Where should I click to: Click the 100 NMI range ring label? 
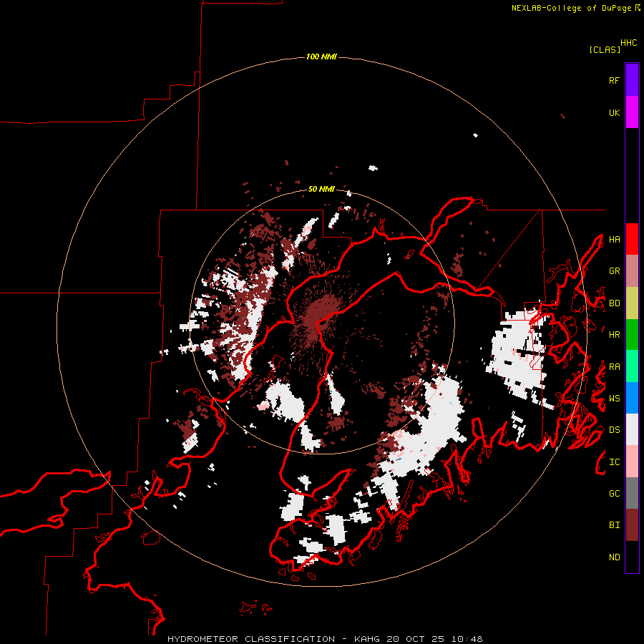(x=321, y=57)
